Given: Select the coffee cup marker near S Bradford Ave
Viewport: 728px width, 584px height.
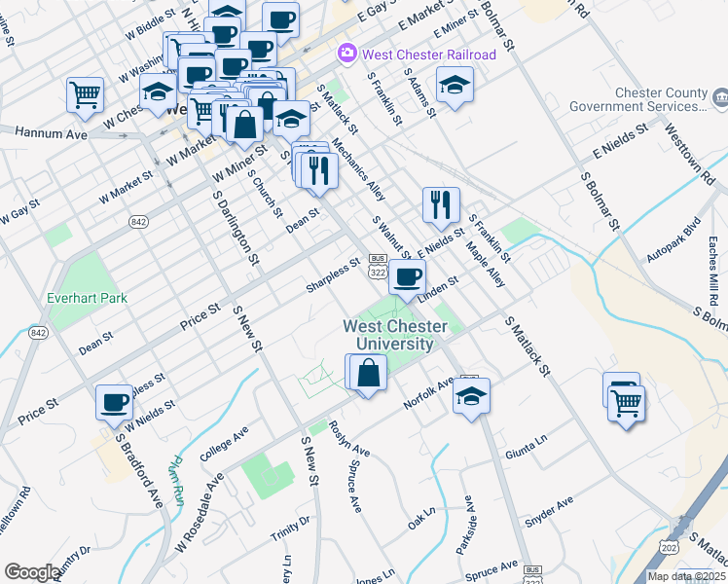Looking at the screenshot, I should [114, 403].
